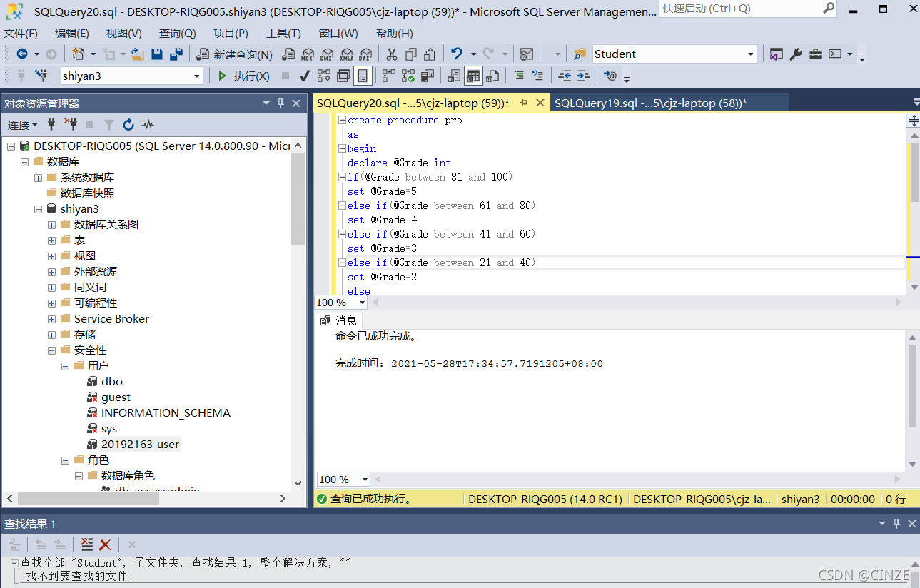Click the Navigate Backward arrow icon
Image resolution: width=920 pixels, height=588 pixels.
pos(23,54)
